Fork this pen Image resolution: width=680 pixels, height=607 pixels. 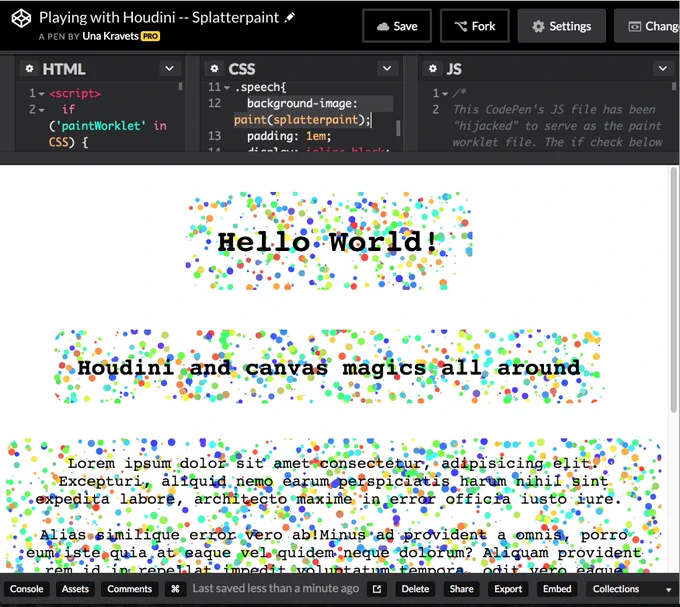(x=475, y=26)
